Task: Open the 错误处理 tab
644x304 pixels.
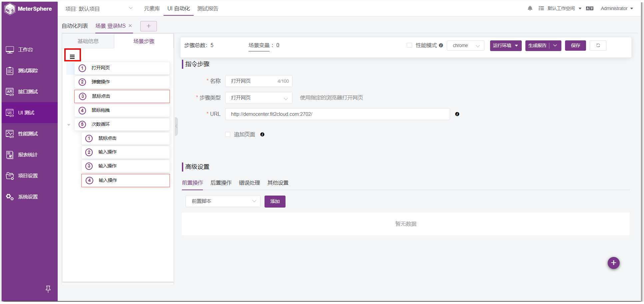Action: tap(250, 183)
